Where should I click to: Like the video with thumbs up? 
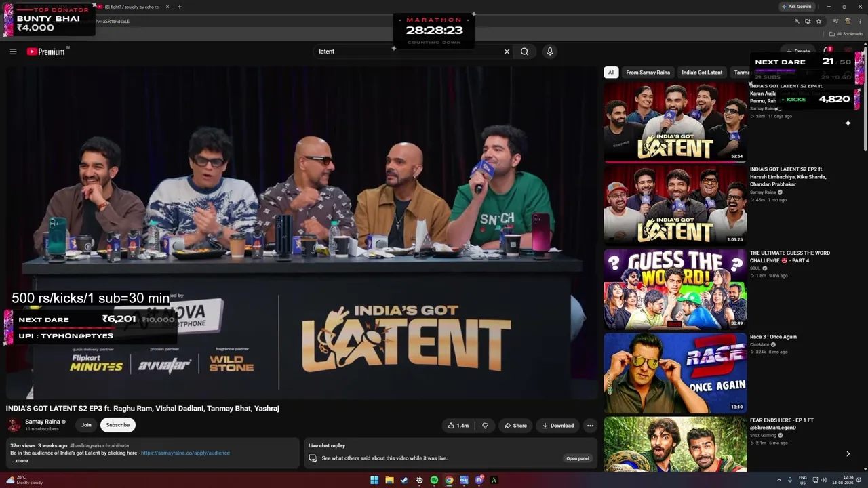458,426
